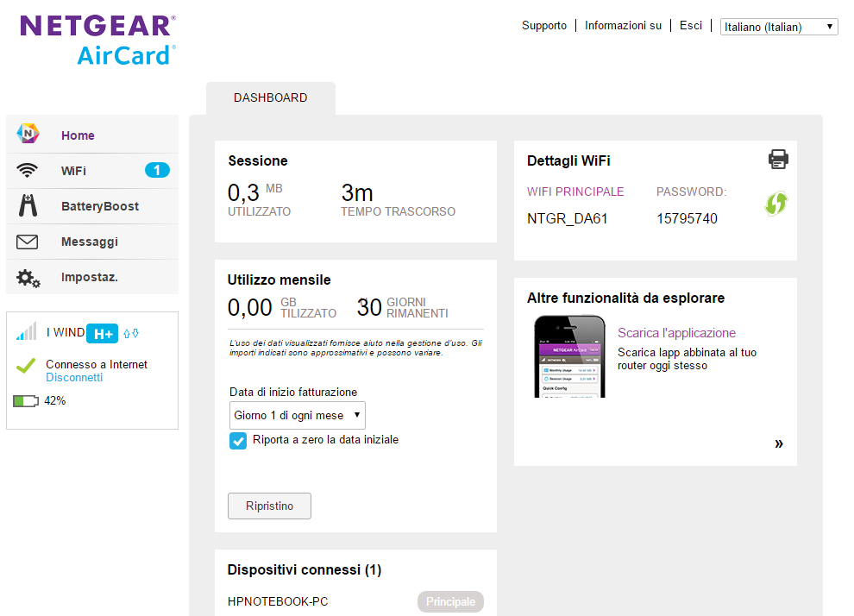Screen dimensions: 854x616
Task: Click the battery level icon
Action: [26, 401]
